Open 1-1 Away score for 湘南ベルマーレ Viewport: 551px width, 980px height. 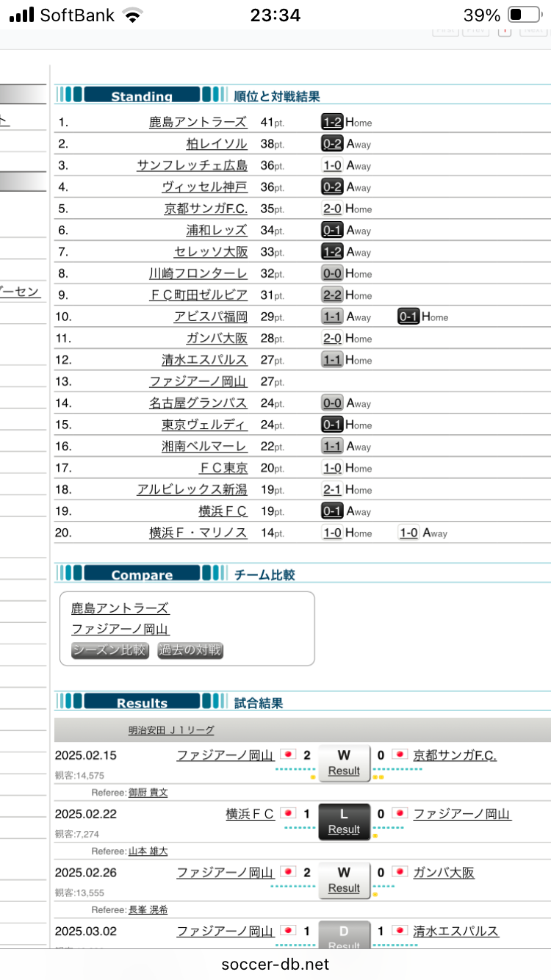tap(332, 447)
